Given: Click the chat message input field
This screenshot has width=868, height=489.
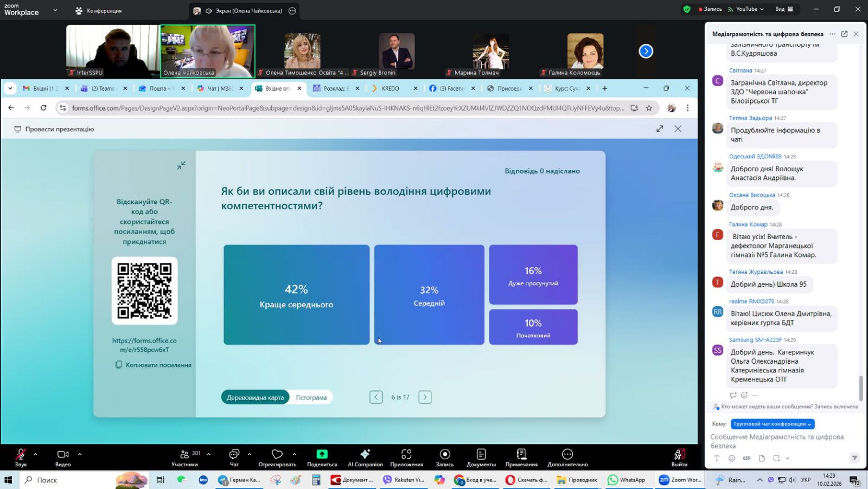Looking at the screenshot, I should coord(781,441).
